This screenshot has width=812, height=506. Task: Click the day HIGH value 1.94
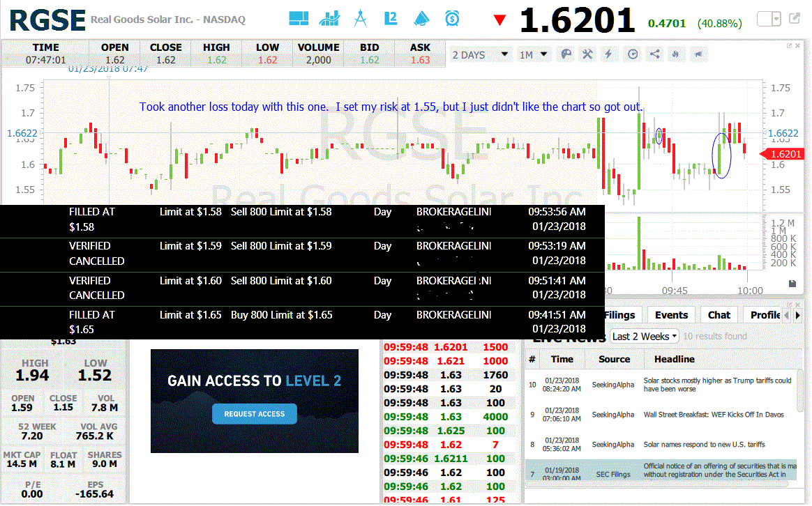pyautogui.click(x=32, y=375)
